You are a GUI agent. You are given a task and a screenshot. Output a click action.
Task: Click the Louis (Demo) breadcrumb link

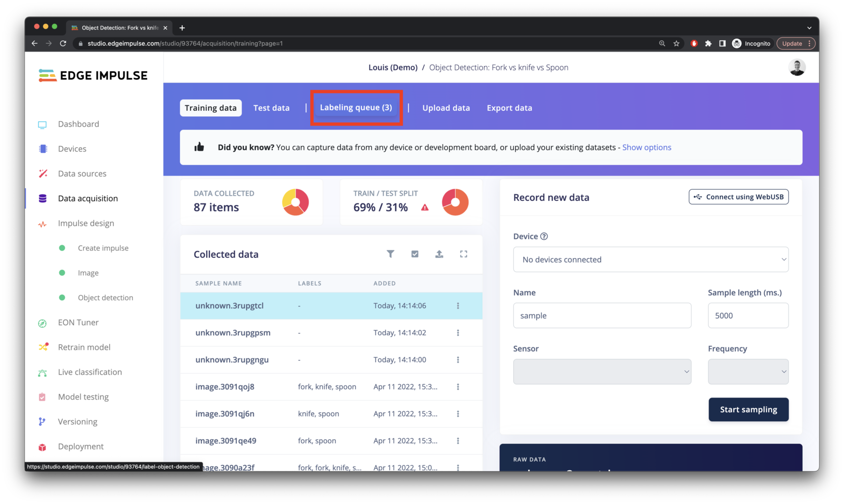click(392, 67)
